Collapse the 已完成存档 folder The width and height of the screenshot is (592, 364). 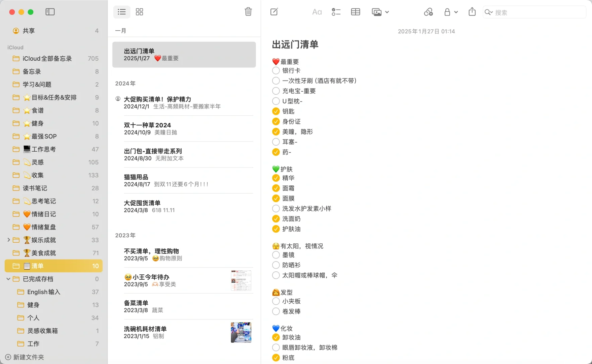[8, 279]
